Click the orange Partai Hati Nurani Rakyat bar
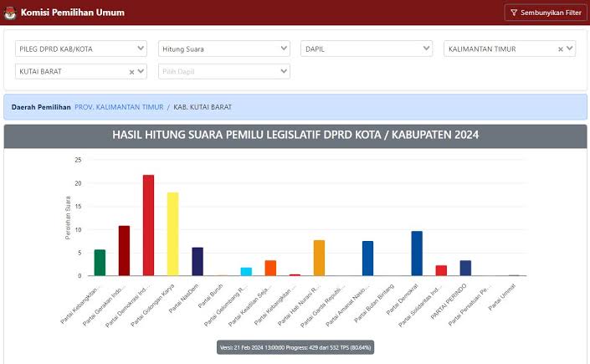The image size is (590, 364). pyautogui.click(x=319, y=258)
